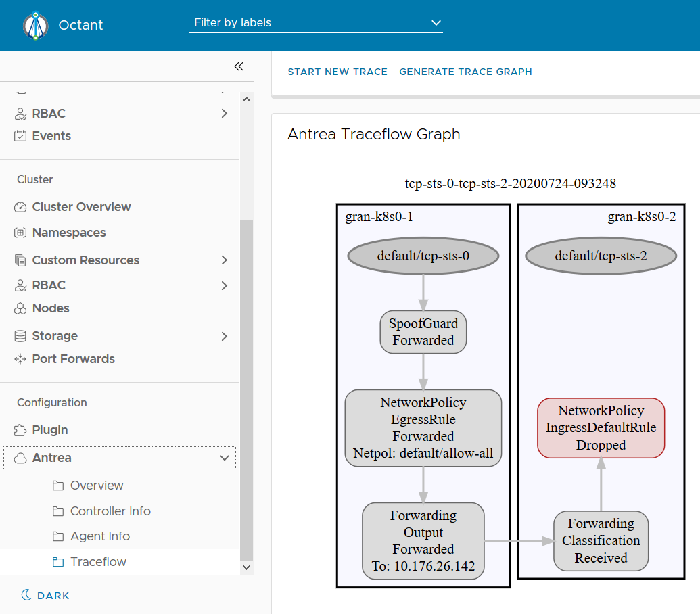
Task: Click GENERATE TRACE GRAPH
Action: [465, 72]
